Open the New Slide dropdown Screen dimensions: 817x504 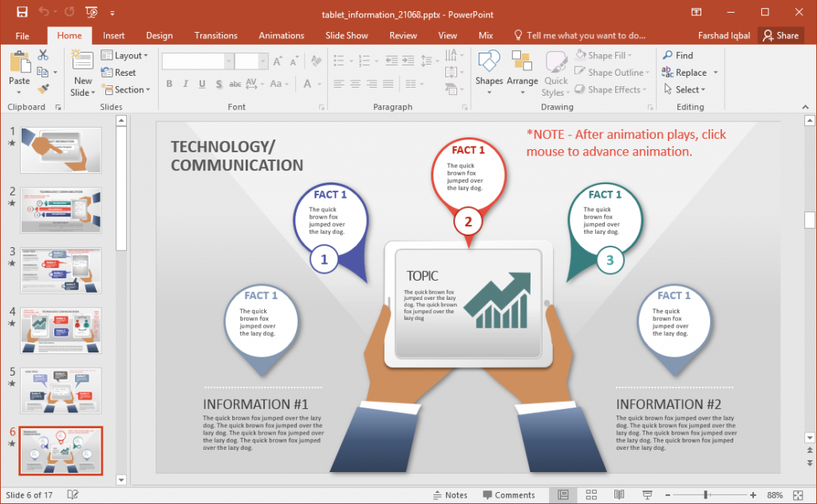(x=82, y=88)
